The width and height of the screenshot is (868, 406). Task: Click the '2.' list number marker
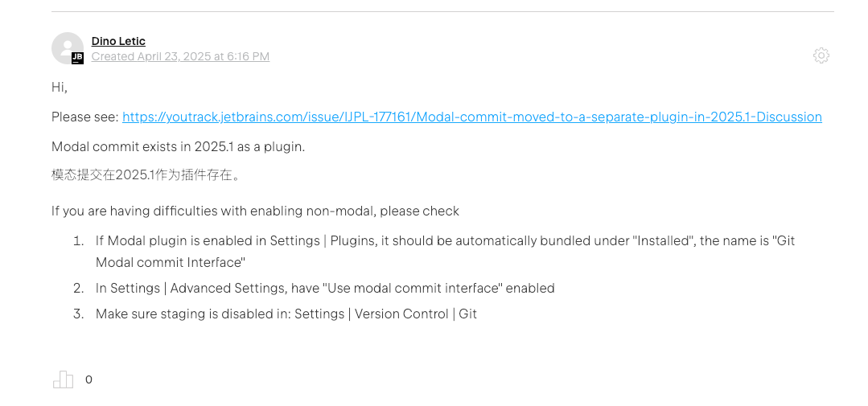point(79,288)
